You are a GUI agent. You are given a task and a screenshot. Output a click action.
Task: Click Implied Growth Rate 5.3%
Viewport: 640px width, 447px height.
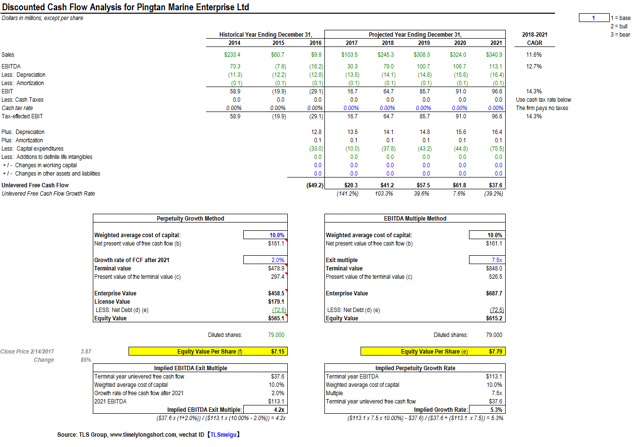coord(487,409)
